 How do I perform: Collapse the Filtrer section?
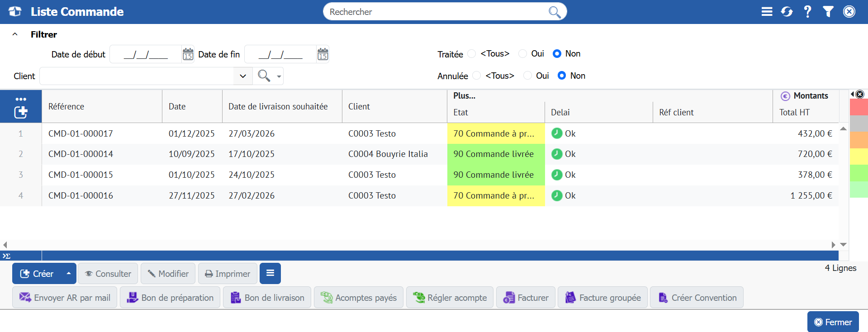15,34
